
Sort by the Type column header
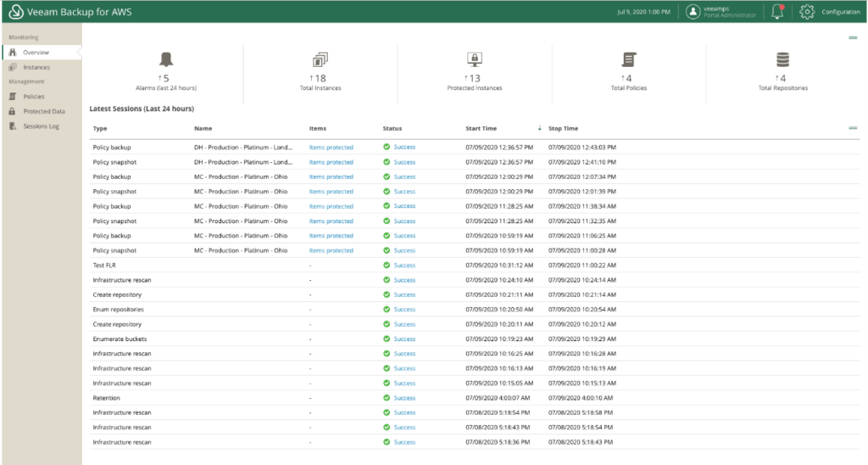(x=100, y=129)
